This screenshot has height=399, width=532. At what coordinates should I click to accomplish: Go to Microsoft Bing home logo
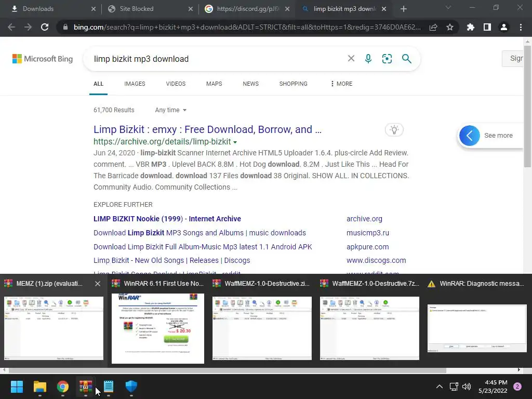(43, 59)
